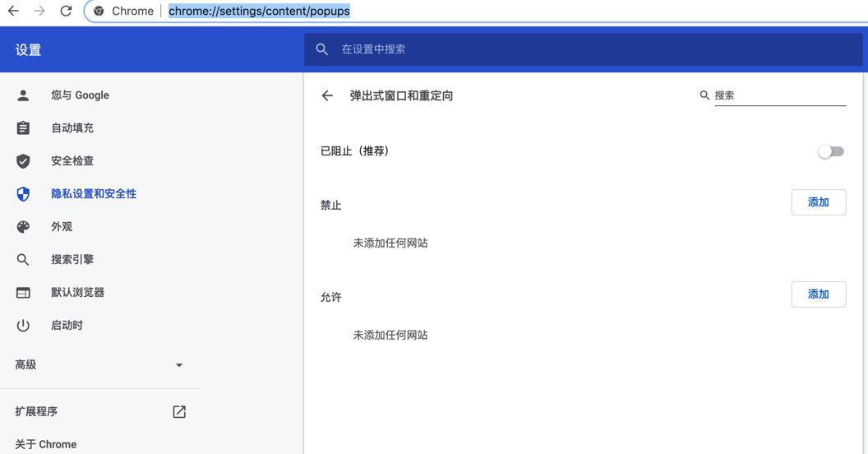Click the browser forward arrow

(x=39, y=11)
